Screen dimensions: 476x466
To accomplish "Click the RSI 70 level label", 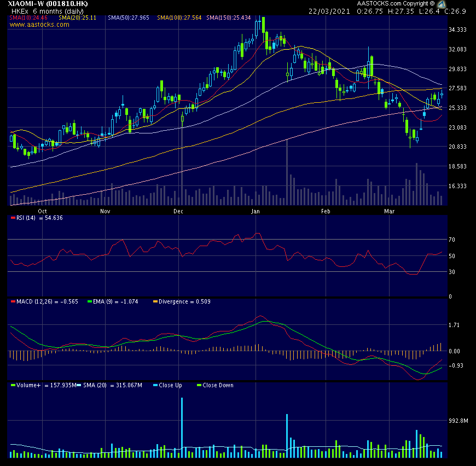I will [452, 240].
